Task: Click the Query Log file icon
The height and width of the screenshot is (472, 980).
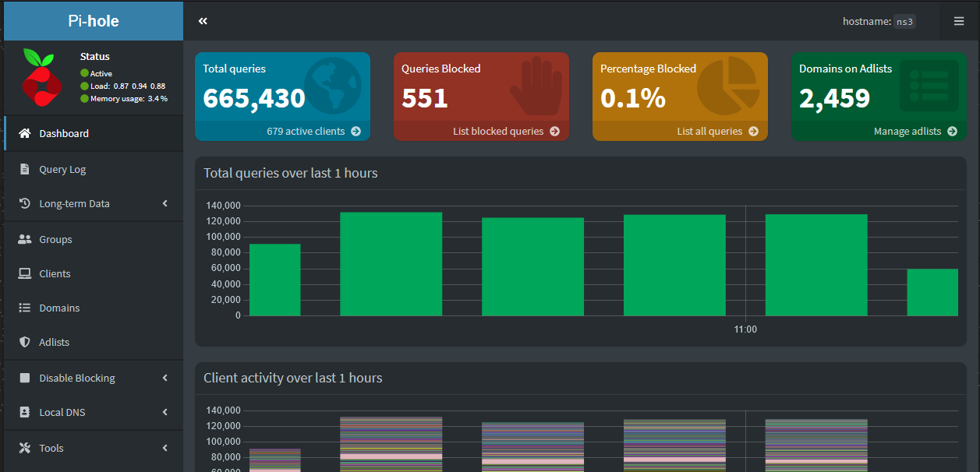Action: [x=24, y=169]
